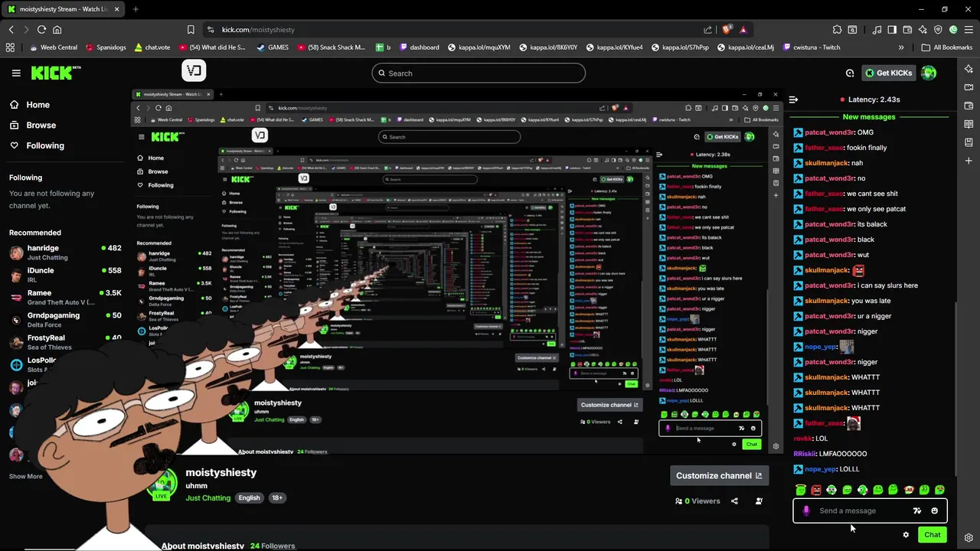Open the emoji picker in message box
This screenshot has width=980, height=551.
point(934,510)
